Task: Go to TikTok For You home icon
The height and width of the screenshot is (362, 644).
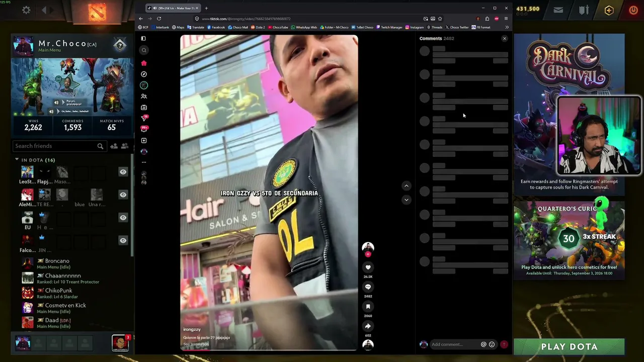Action: pos(144,63)
